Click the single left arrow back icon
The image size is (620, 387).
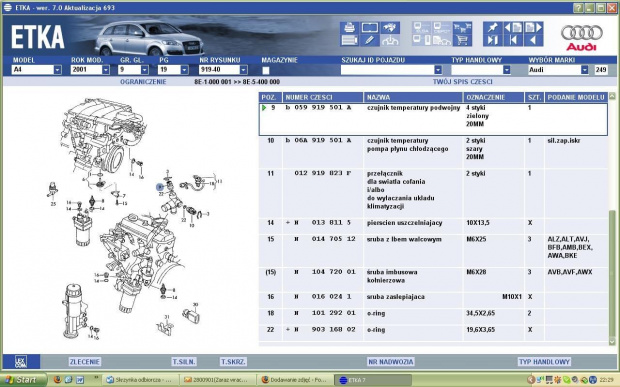(533, 40)
